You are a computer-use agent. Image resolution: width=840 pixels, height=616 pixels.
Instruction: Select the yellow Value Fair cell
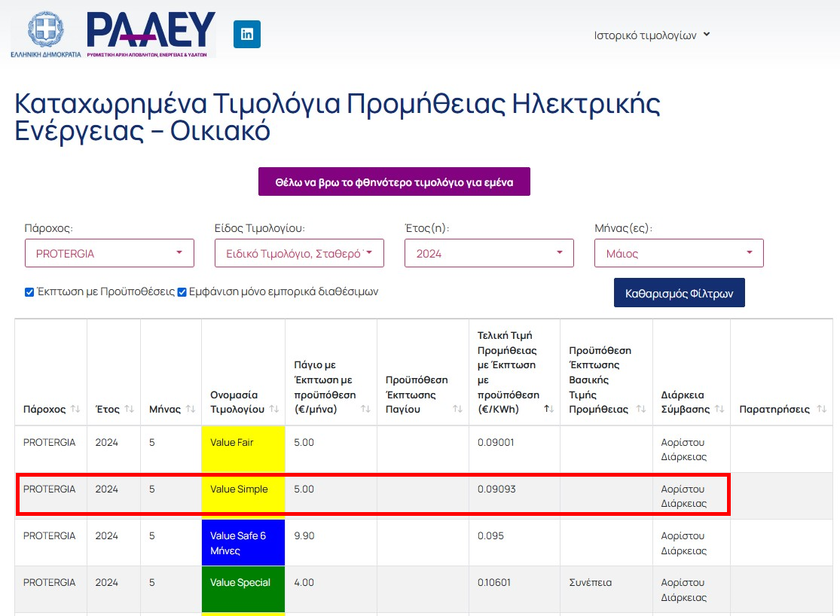[x=243, y=449]
